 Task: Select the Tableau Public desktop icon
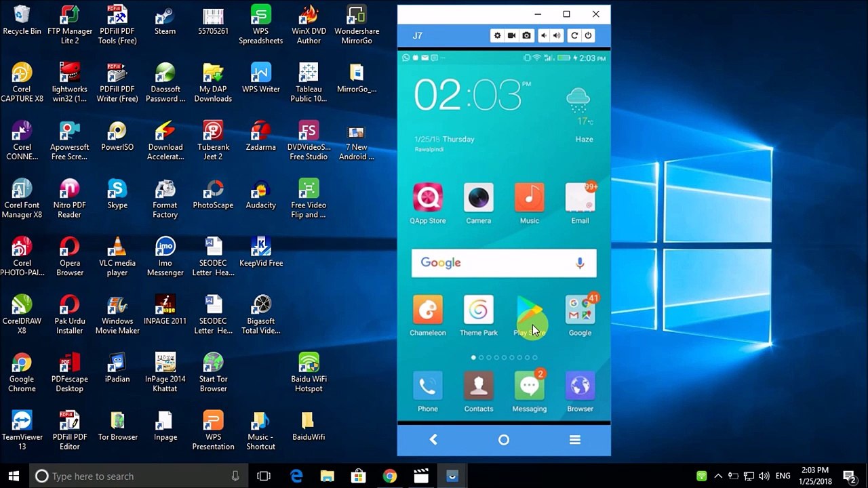[309, 83]
